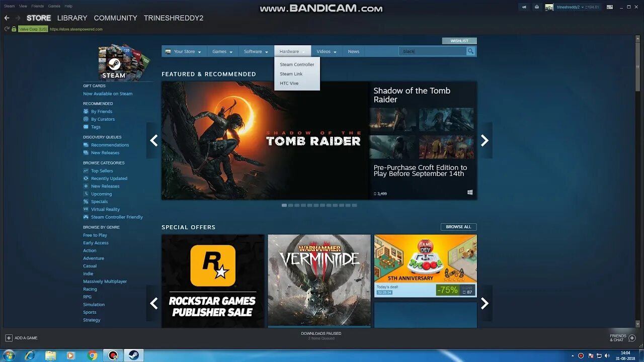Open Now Available on Steam link
The width and height of the screenshot is (644, 362).
[108, 94]
